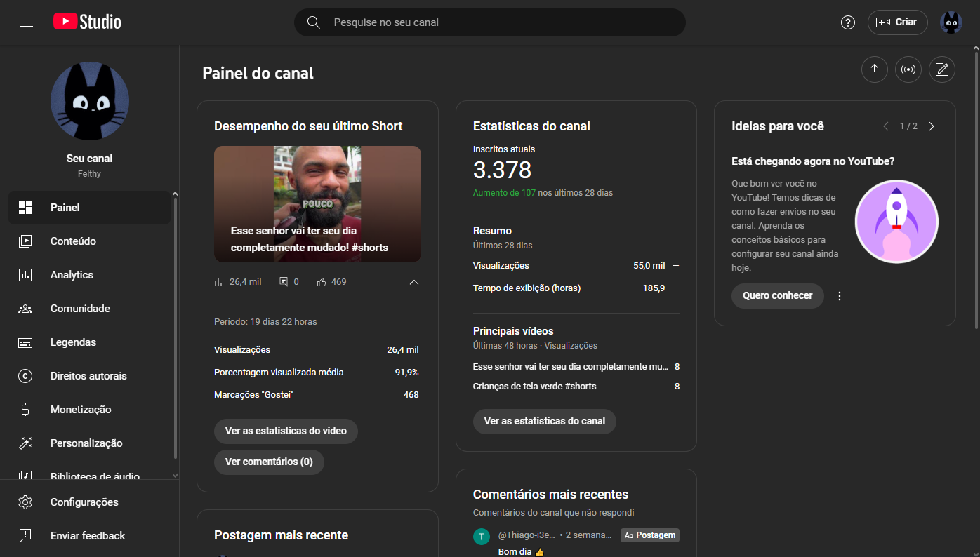Click sidebar scroll up arrow

[x=176, y=194]
